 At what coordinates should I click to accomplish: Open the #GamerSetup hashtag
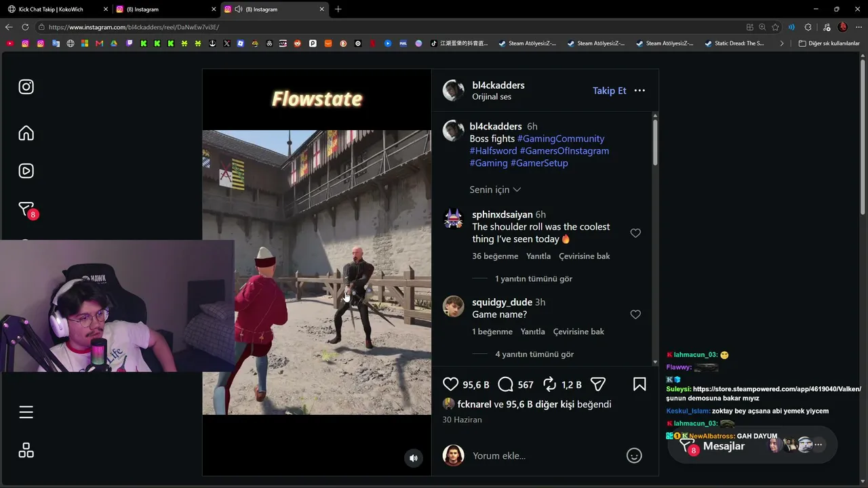tap(539, 163)
